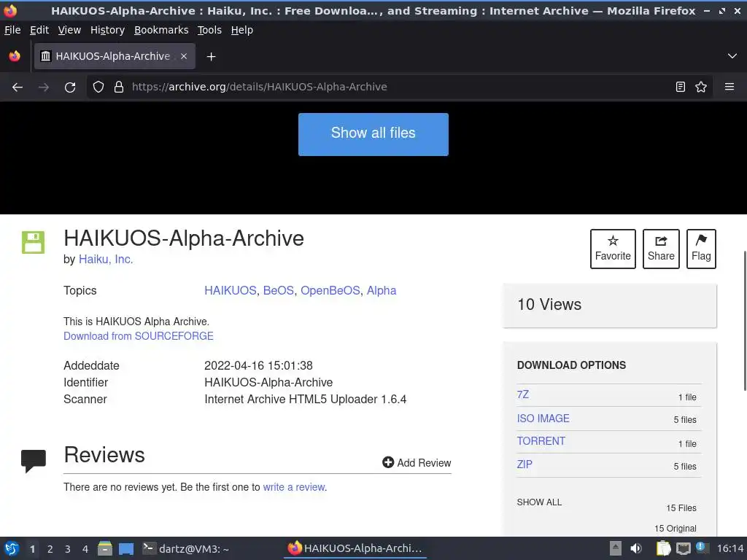The height and width of the screenshot is (560, 747).
Task: Click the Share button
Action: (661, 249)
